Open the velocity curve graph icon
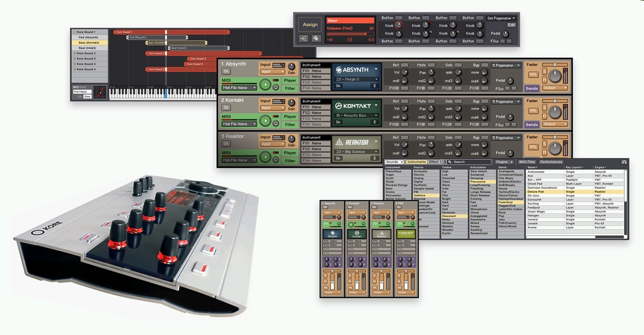Image resolution: width=644 pixels, height=335 pixels. click(x=100, y=92)
